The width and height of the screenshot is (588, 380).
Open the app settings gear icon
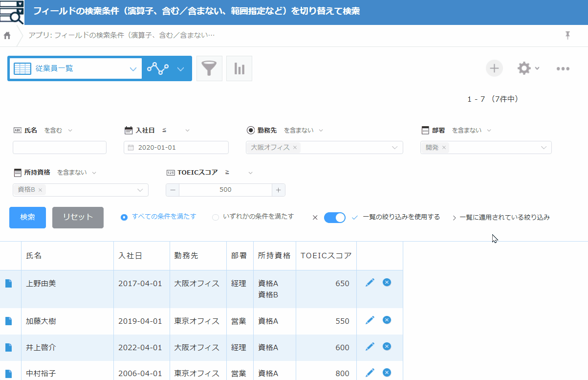pos(524,68)
